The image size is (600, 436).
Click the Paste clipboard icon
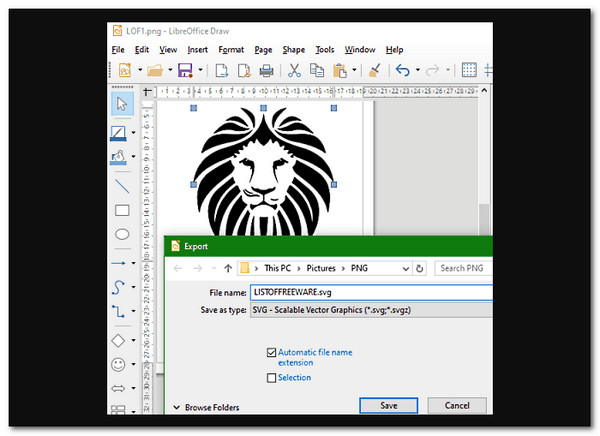point(340,70)
